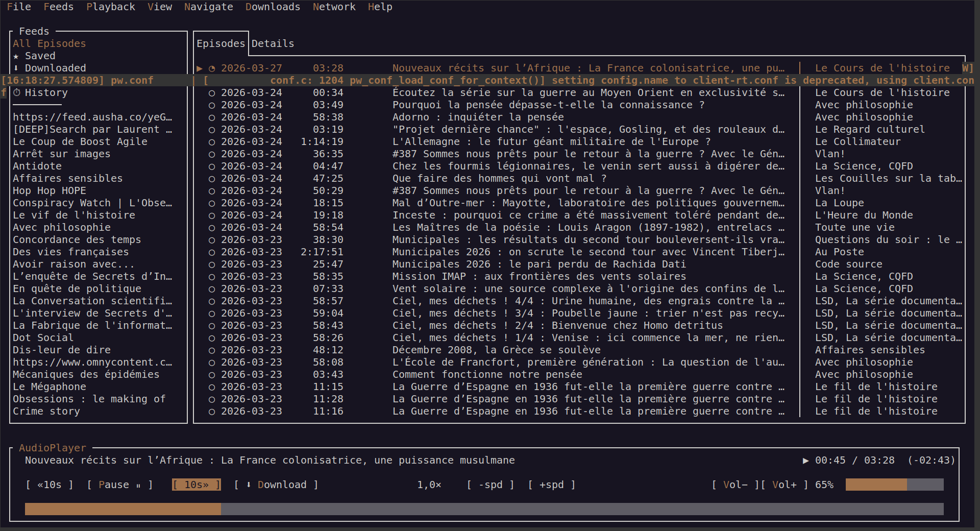Lower volume with the Vol− button
This screenshot has width=980, height=531.
[x=735, y=485]
